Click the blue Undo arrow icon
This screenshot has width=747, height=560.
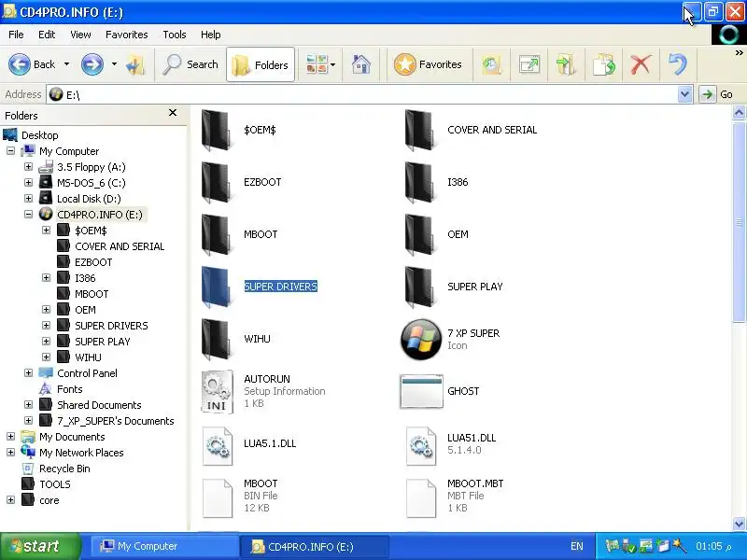pos(678,64)
